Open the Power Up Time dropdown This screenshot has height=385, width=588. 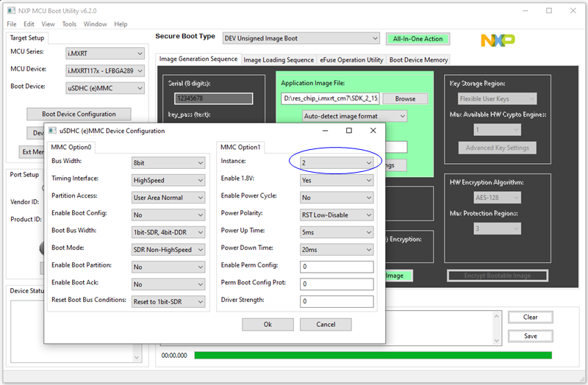click(x=337, y=232)
